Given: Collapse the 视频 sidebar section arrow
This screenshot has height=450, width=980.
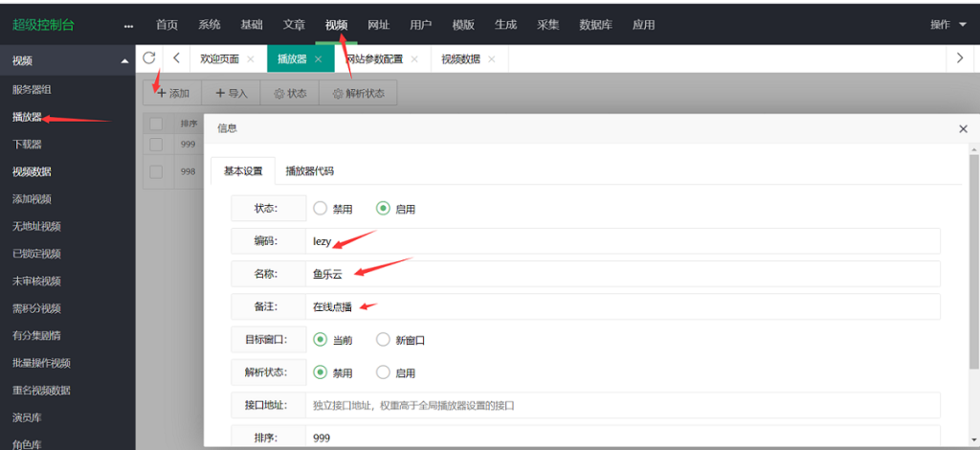Looking at the screenshot, I should point(124,61).
